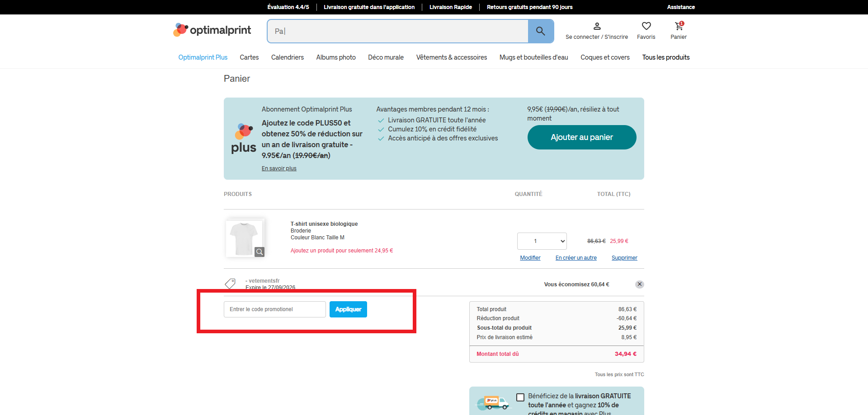
Task: Click the Ajoutez un produit pour seulement 24,95 € text
Action: (x=342, y=251)
